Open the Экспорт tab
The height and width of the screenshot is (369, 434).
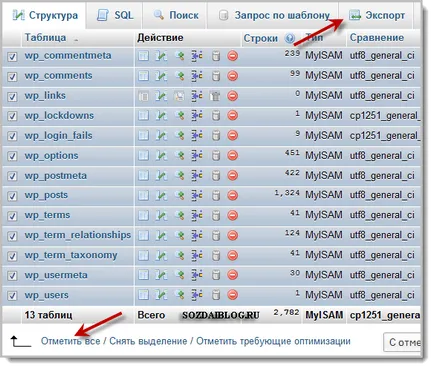tap(377, 15)
